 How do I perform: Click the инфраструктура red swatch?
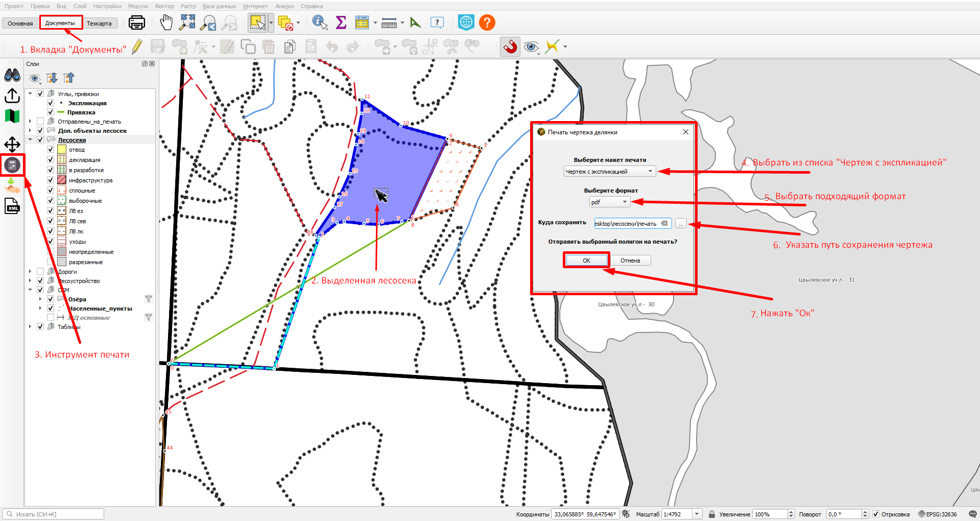(x=62, y=180)
